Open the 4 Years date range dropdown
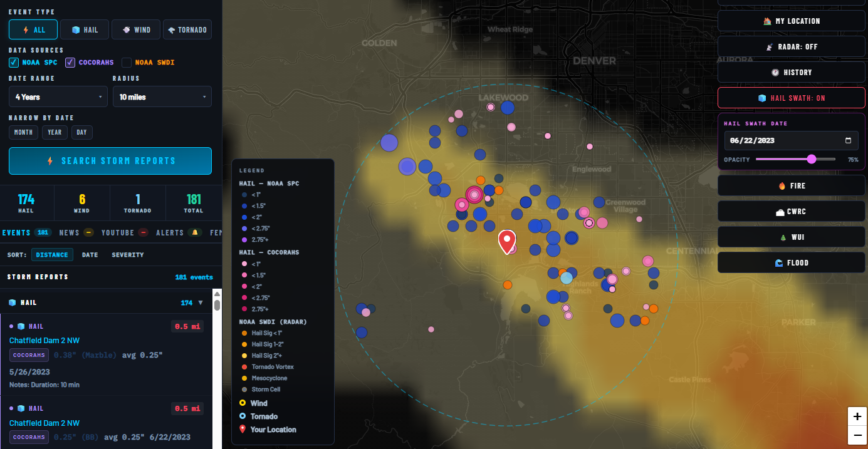 click(x=58, y=96)
